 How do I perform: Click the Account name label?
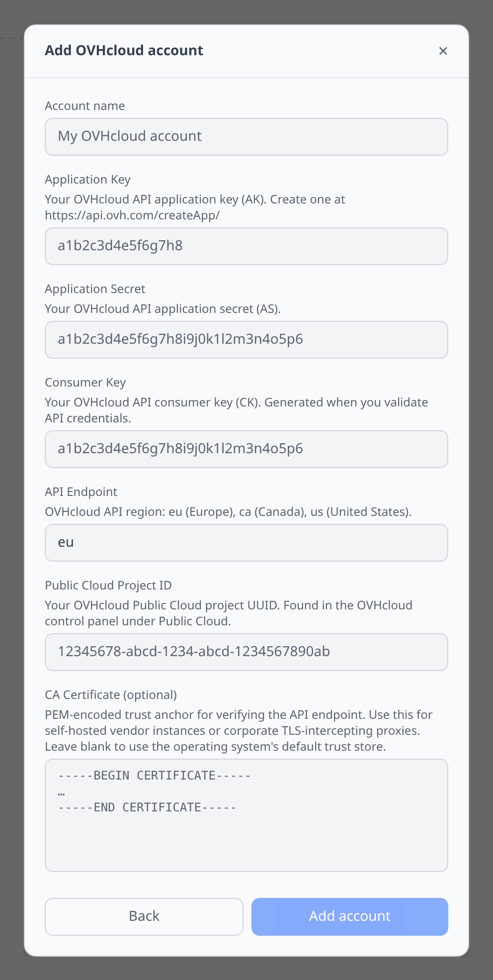pyautogui.click(x=85, y=106)
